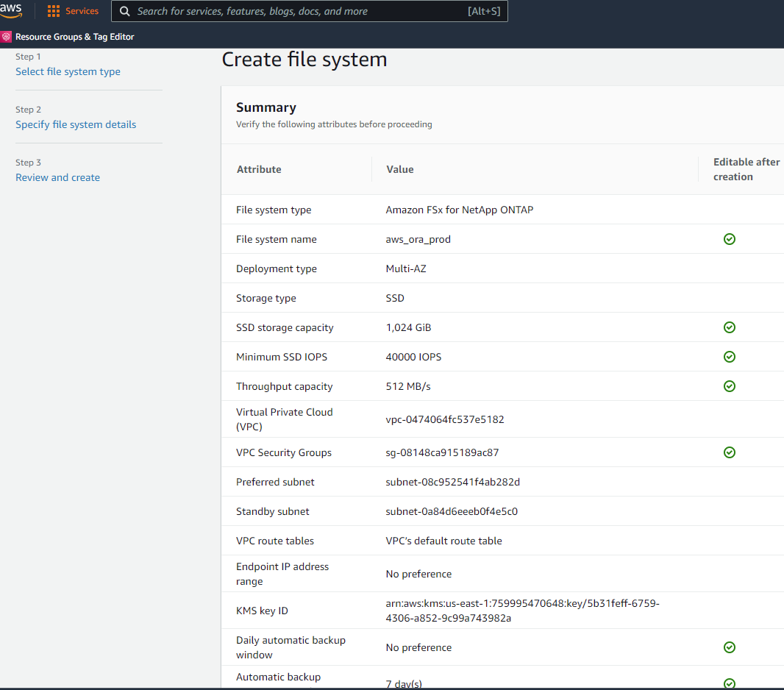Click the search magnifier icon
784x690 pixels.
125,11
